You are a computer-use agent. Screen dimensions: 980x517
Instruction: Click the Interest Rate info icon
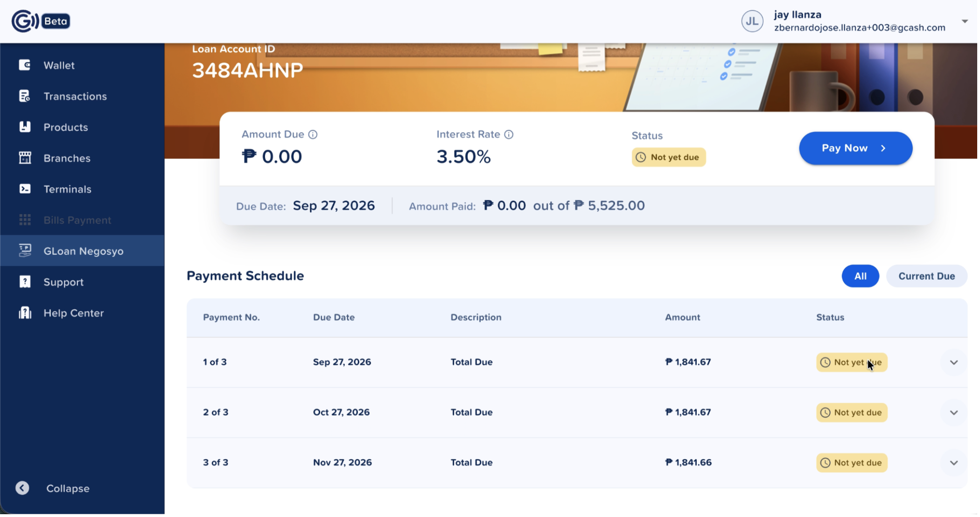[509, 134]
